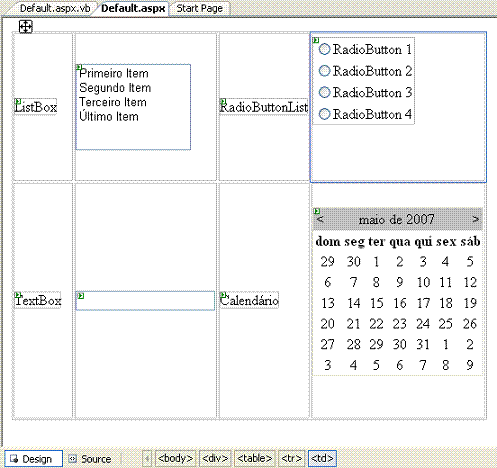Image resolution: width=497 pixels, height=468 pixels.
Task: Click the smart tag glyph on RadioButtonList control
Action: (x=316, y=40)
